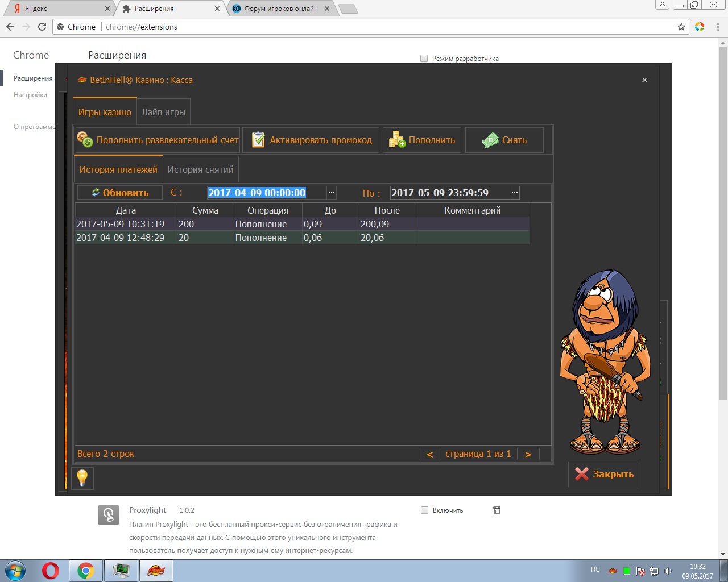Reload page with the refresh icon

(x=42, y=27)
